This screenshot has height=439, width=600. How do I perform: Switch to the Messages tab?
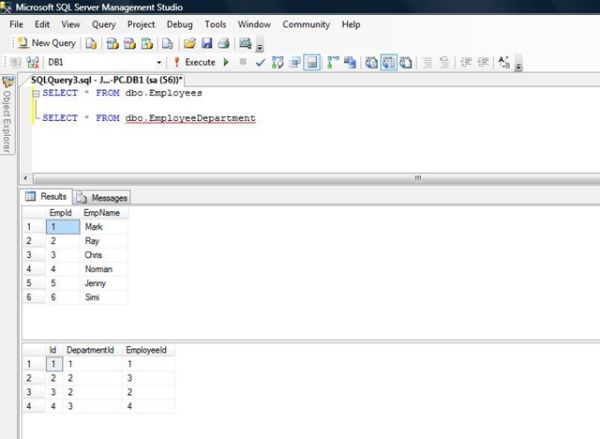point(102,198)
